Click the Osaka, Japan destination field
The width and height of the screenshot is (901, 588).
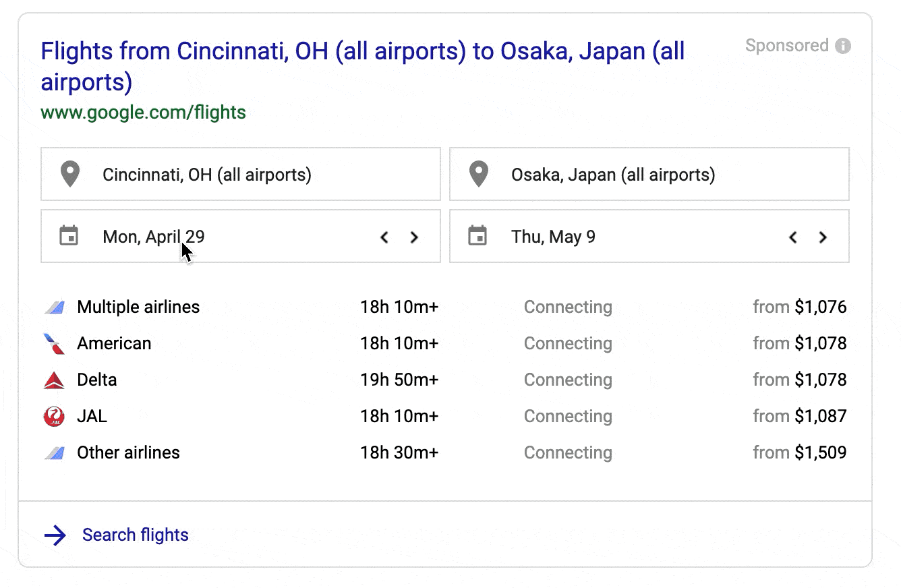click(x=649, y=175)
